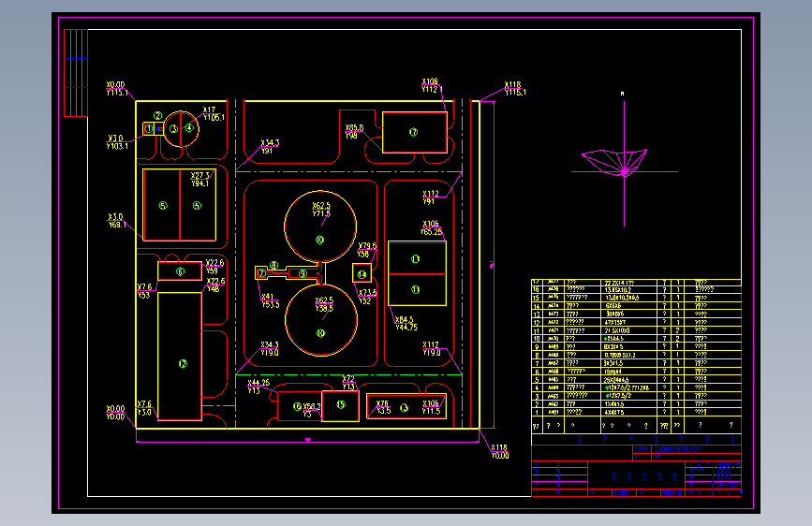The width and height of the screenshot is (812, 526).
Task: Click marker 10 inside tank labeled Y71.5
Action: [x=319, y=240]
